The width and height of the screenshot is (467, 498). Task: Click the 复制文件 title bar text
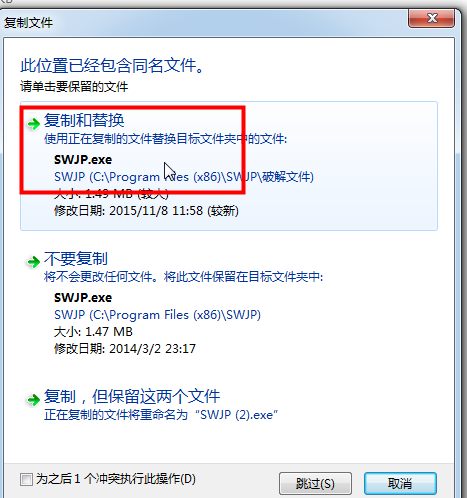[x=28, y=23]
